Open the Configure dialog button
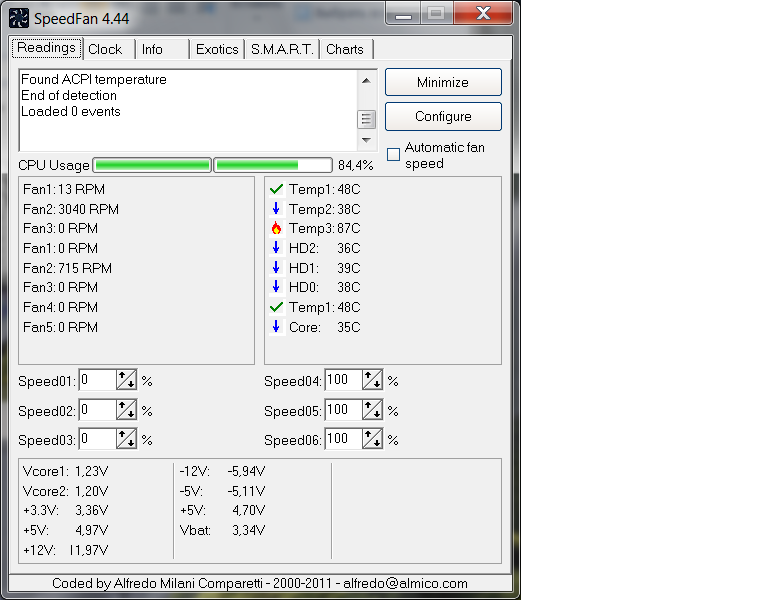 coord(443,117)
